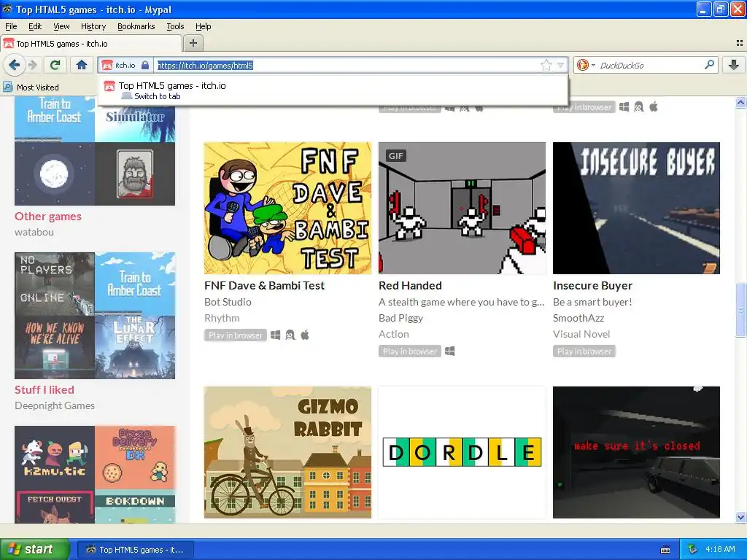Image resolution: width=747 pixels, height=560 pixels.
Task: Open the Dordle game thumbnail
Action: coord(462,452)
